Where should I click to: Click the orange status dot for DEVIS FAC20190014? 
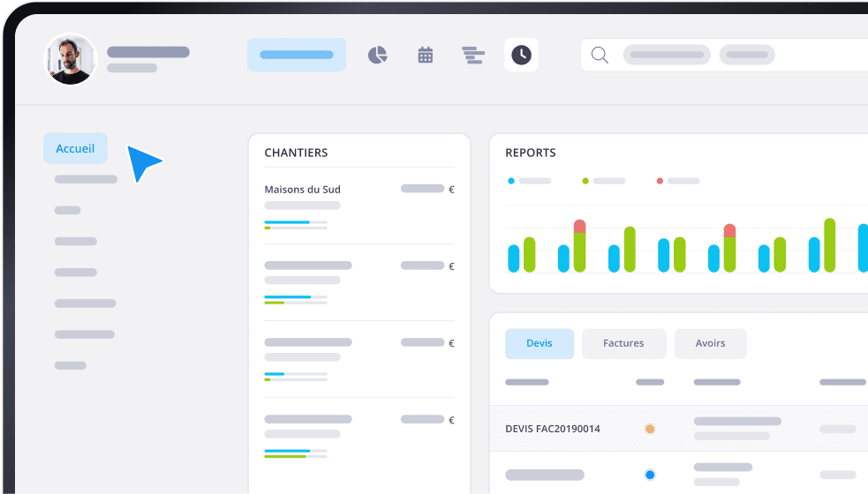[650, 429]
